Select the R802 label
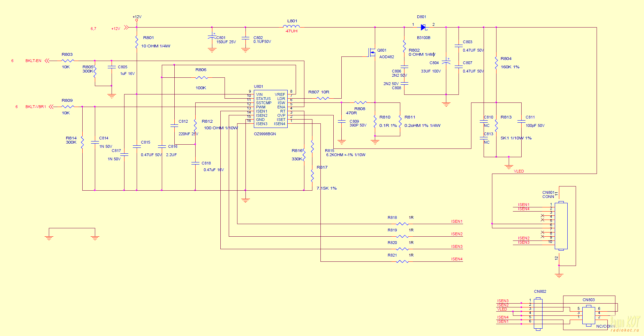Screen dimensions: 644x336 point(414,50)
